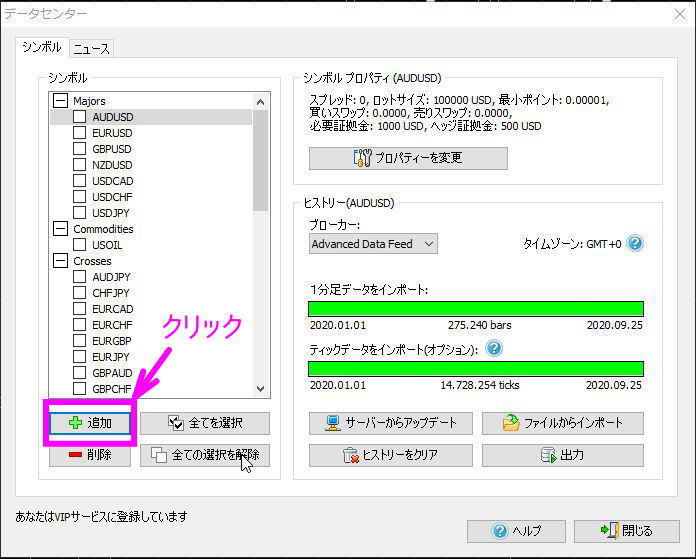Collapse the Commodities tree group
Image resolution: width=696 pixels, height=559 pixels.
coord(60,229)
